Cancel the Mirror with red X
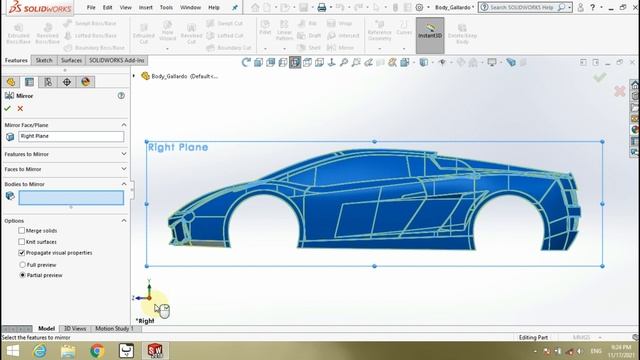 click(20, 109)
